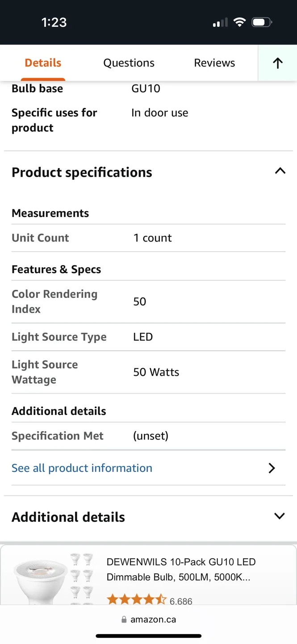This screenshot has height=644, width=297.
Task: Select the Details tab
Action: pos(42,63)
